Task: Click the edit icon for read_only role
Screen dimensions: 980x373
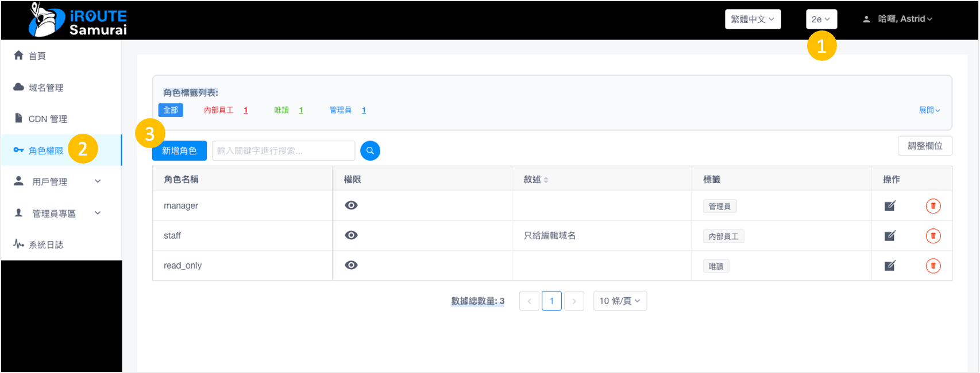Action: tap(890, 266)
